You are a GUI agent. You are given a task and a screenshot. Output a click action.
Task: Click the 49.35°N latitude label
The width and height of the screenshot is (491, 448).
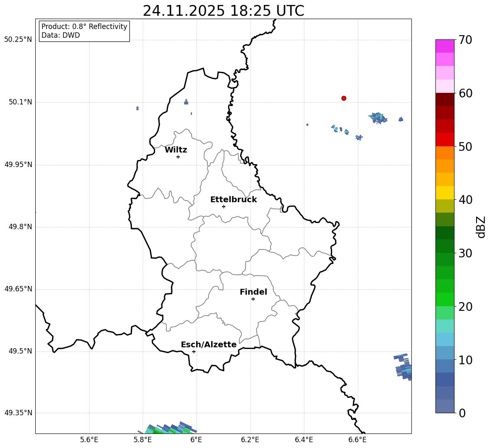(x=18, y=413)
